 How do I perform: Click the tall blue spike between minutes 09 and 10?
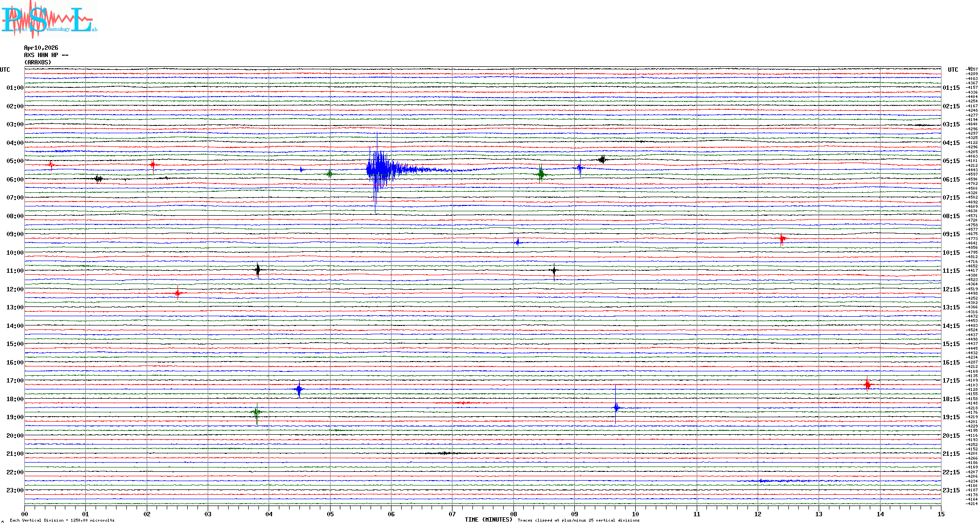(616, 407)
